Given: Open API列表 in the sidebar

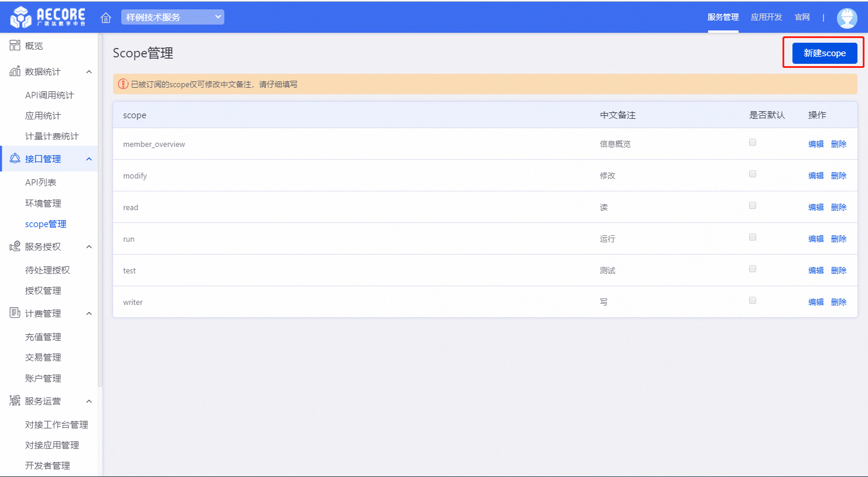Looking at the screenshot, I should 40,182.
